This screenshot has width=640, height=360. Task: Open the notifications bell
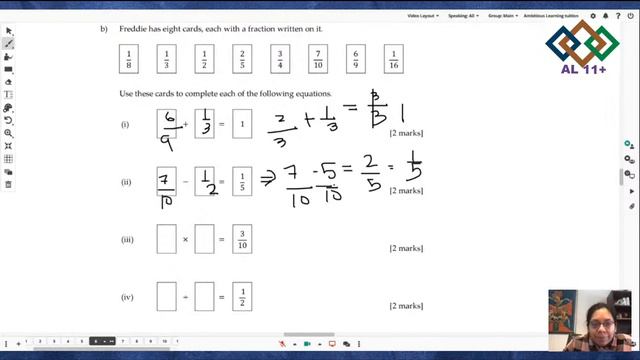pos(606,16)
